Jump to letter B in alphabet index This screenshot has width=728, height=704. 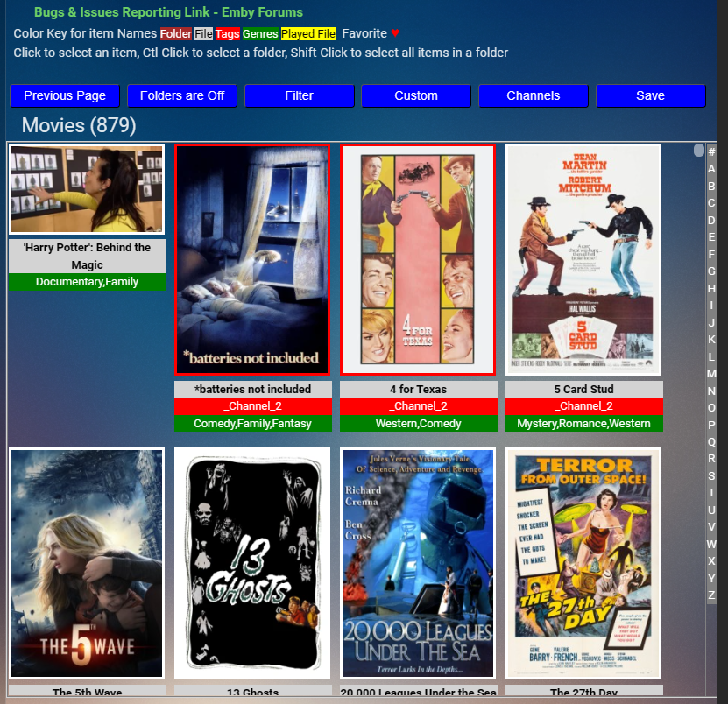point(711,187)
